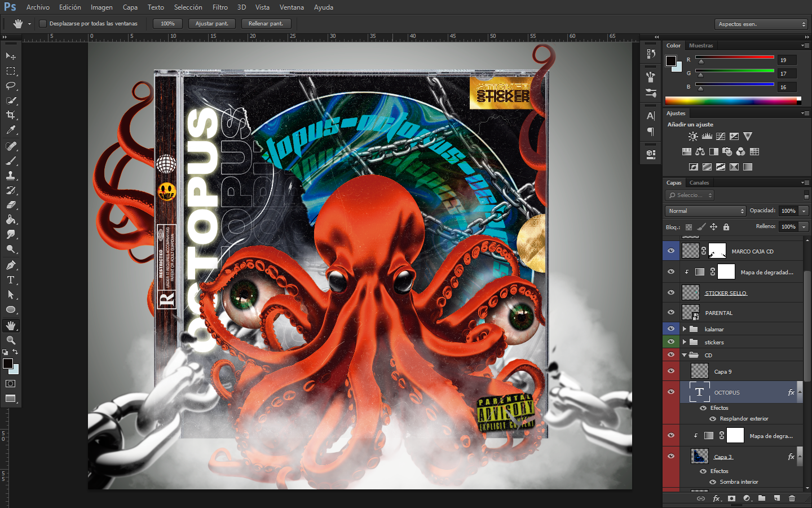The image size is (812, 508).
Task: Click the Rellenar pant. button
Action: click(x=266, y=24)
